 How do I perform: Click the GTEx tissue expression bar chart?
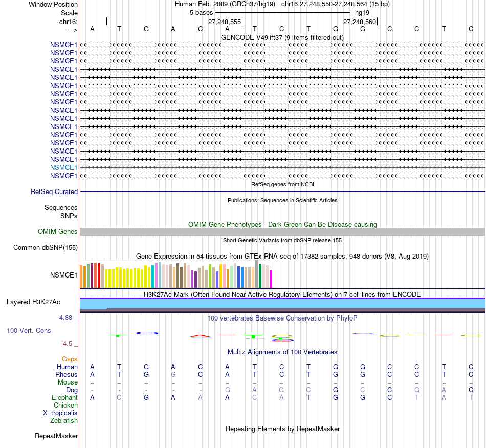(x=176, y=274)
